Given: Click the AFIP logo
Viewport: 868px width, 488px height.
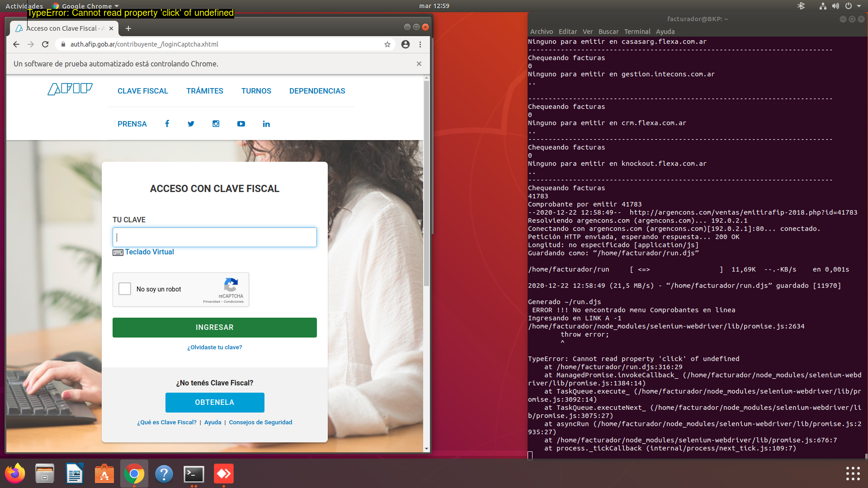Looking at the screenshot, I should [70, 89].
